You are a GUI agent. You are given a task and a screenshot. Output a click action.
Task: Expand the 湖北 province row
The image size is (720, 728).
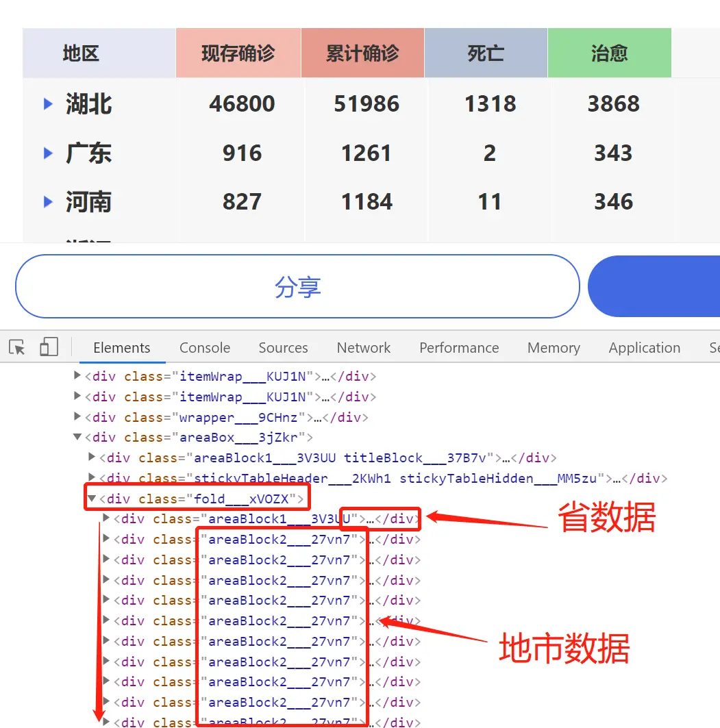coord(48,103)
